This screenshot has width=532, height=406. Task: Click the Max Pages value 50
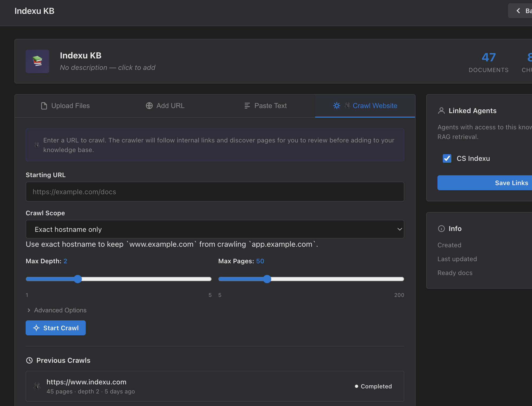pos(260,261)
